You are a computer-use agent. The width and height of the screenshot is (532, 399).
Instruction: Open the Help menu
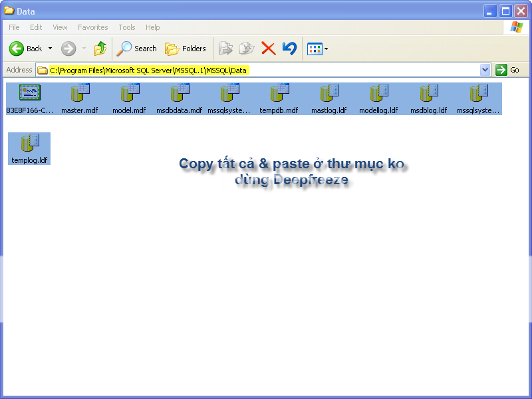point(153,27)
